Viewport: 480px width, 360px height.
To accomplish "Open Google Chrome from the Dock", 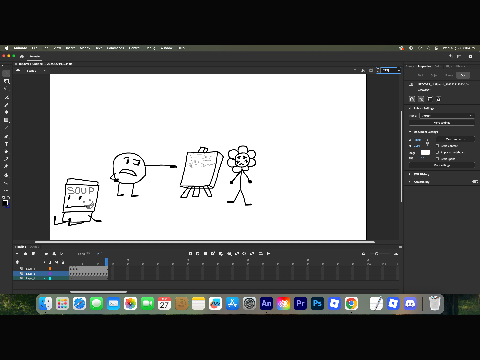I will (351, 304).
